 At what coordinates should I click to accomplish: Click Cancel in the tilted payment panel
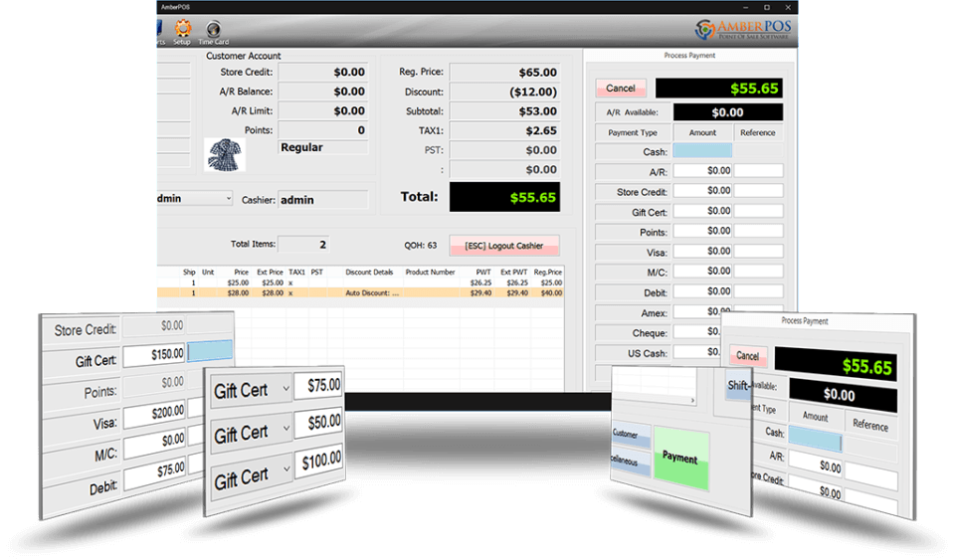click(748, 355)
